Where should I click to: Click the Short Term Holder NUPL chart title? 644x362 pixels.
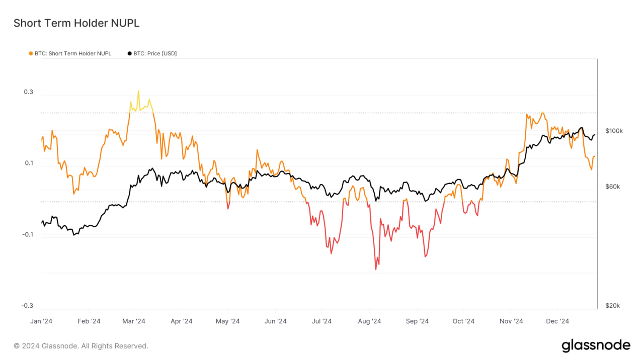(x=76, y=23)
